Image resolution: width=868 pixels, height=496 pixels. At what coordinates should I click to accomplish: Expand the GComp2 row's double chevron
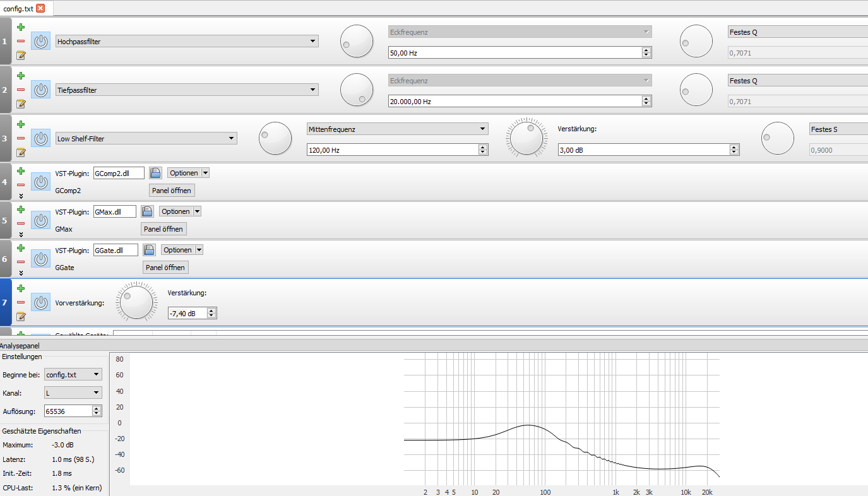(x=21, y=196)
